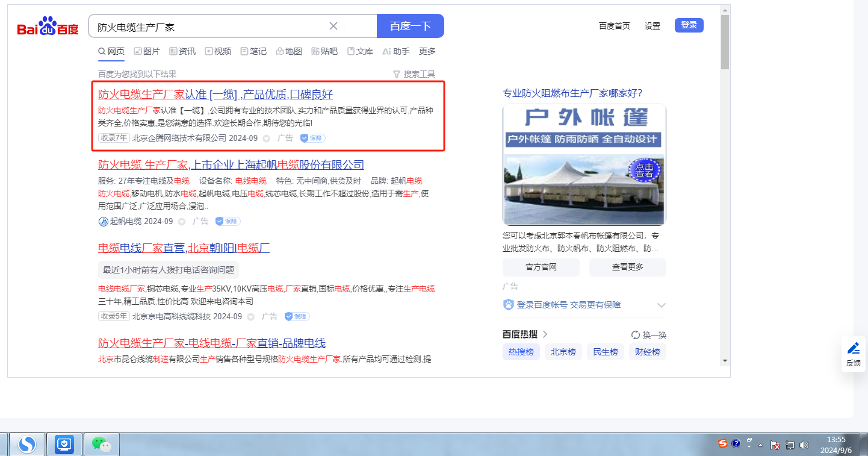Click the 保障 badge in the 北京企腾网络技术 result
Image resolution: width=868 pixels, height=456 pixels.
tap(313, 138)
